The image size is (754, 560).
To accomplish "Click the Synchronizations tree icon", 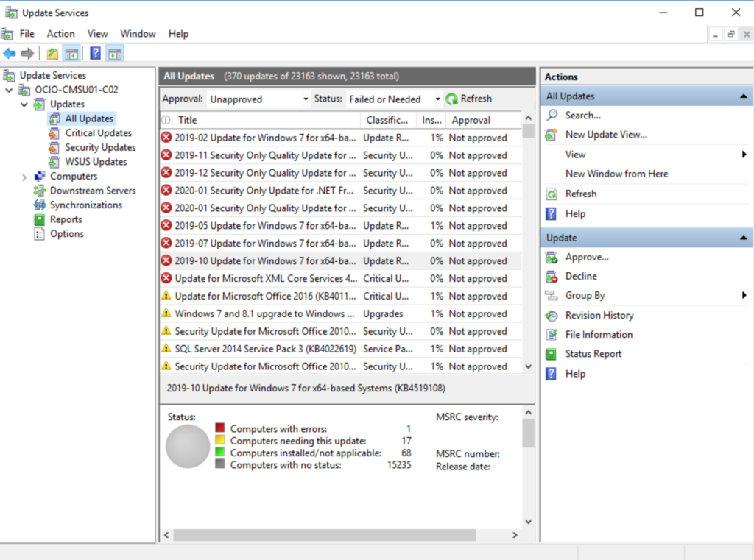I will (40, 205).
